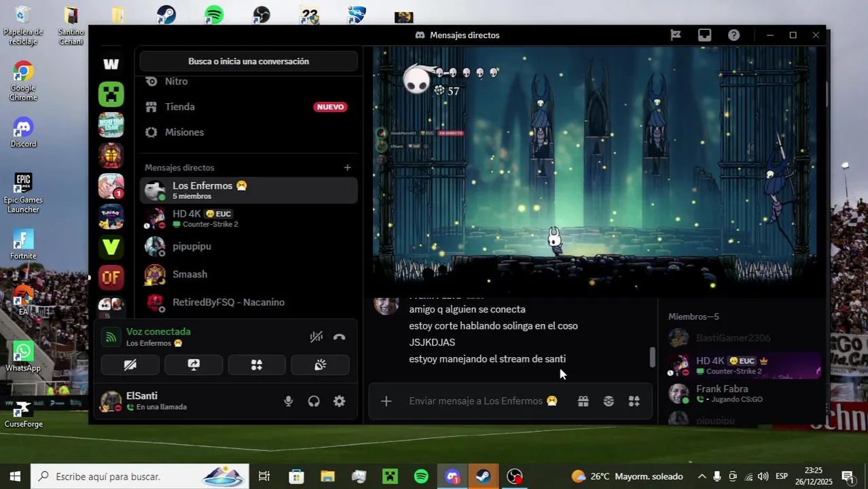Open Epic Games Launcher desktop shortcut
Image resolution: width=868 pixels, height=489 pixels.
pyautogui.click(x=23, y=193)
